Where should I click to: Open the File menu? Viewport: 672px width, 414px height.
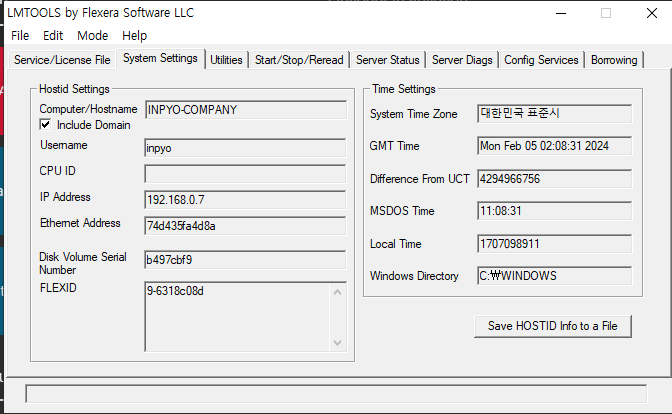20,36
